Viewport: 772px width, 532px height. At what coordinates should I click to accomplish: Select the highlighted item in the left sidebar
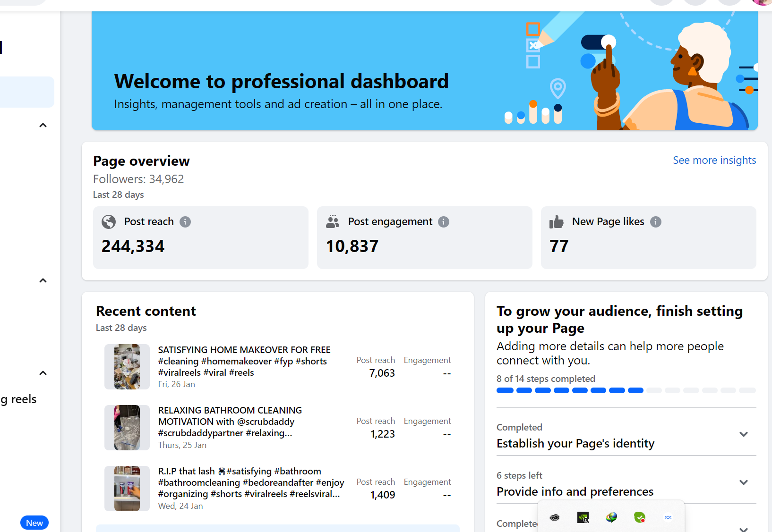[27, 92]
